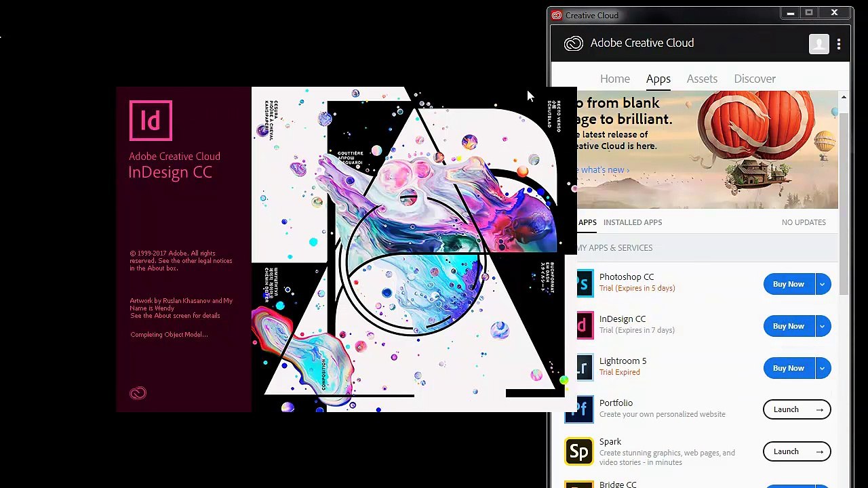Click the "Trial (Expires in 7 days)" text
The width and height of the screenshot is (868, 488).
pos(637,330)
